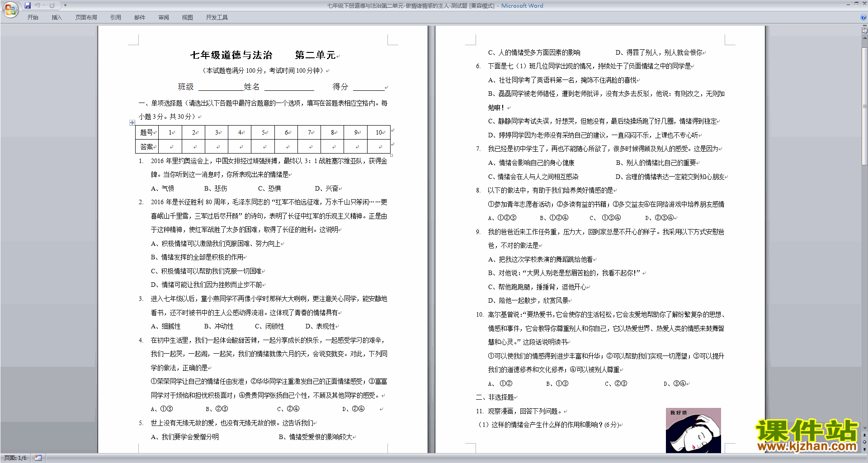Open Microsoft Word help

click(x=863, y=18)
